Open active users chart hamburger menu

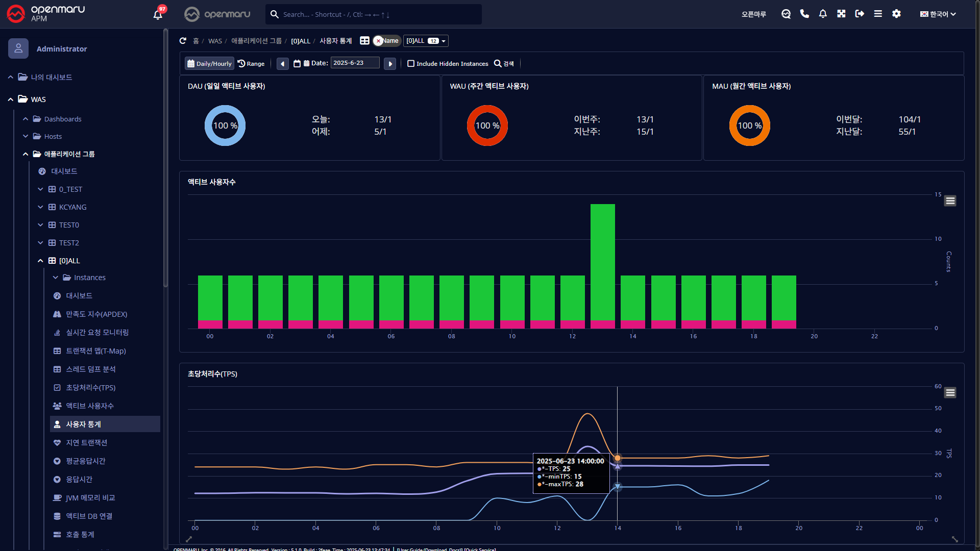click(950, 201)
